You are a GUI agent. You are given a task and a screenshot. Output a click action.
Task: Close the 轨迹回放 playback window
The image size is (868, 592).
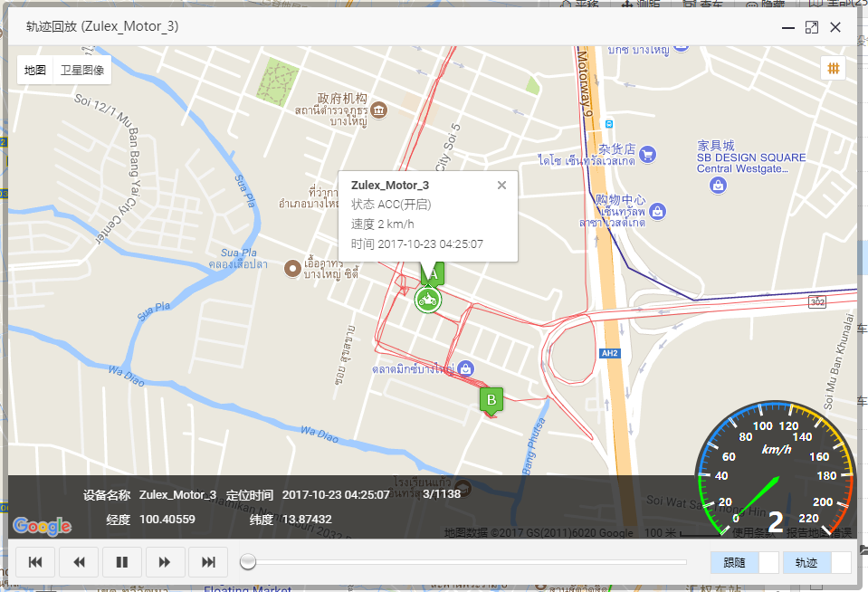click(835, 27)
